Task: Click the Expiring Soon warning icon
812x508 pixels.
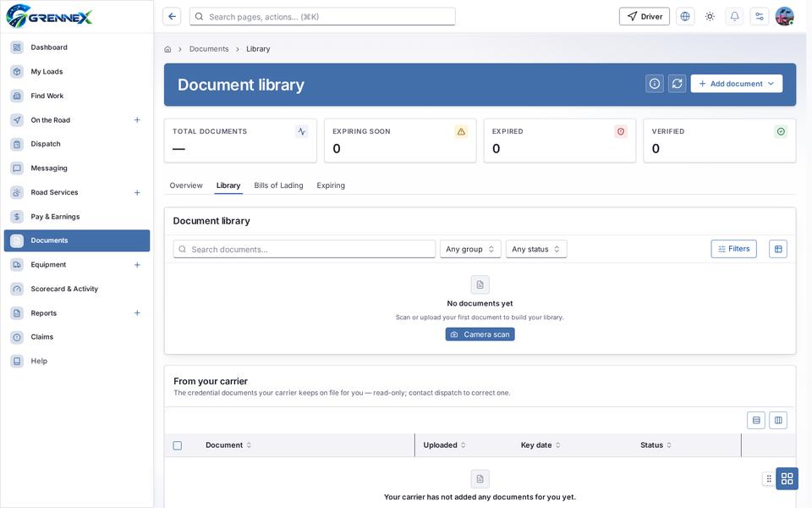Action: (x=461, y=132)
